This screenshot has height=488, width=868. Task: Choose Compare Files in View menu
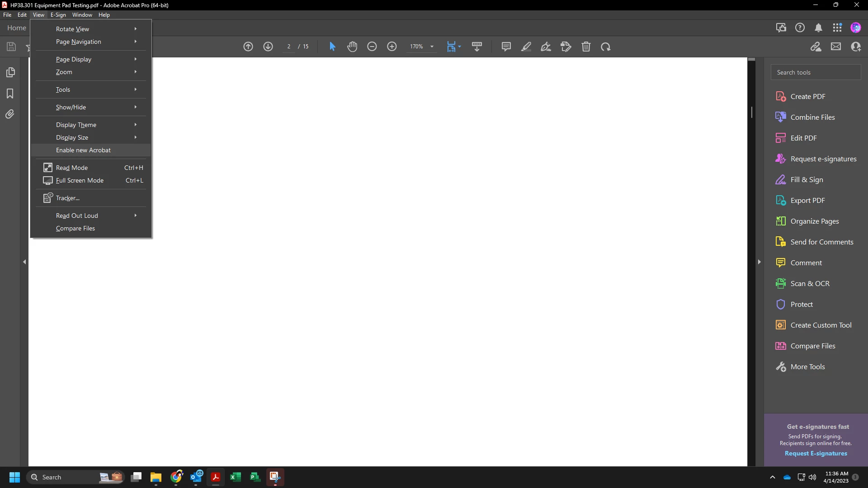75,228
